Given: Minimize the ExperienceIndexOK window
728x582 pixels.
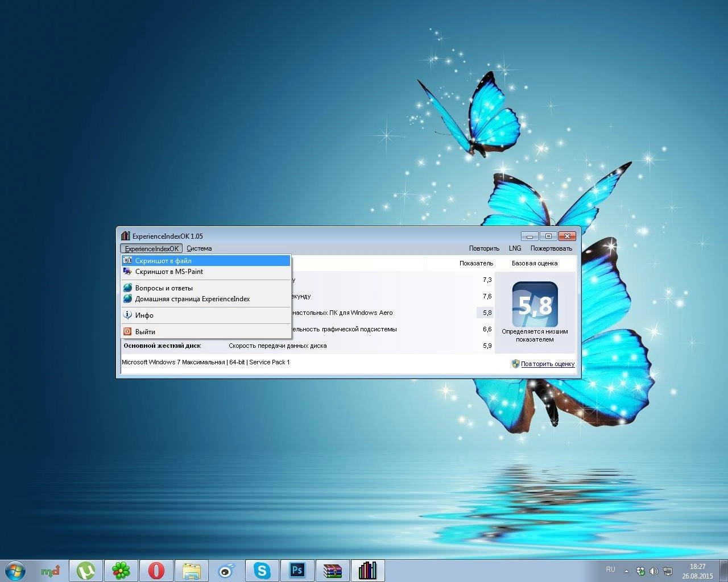Looking at the screenshot, I should click(530, 236).
